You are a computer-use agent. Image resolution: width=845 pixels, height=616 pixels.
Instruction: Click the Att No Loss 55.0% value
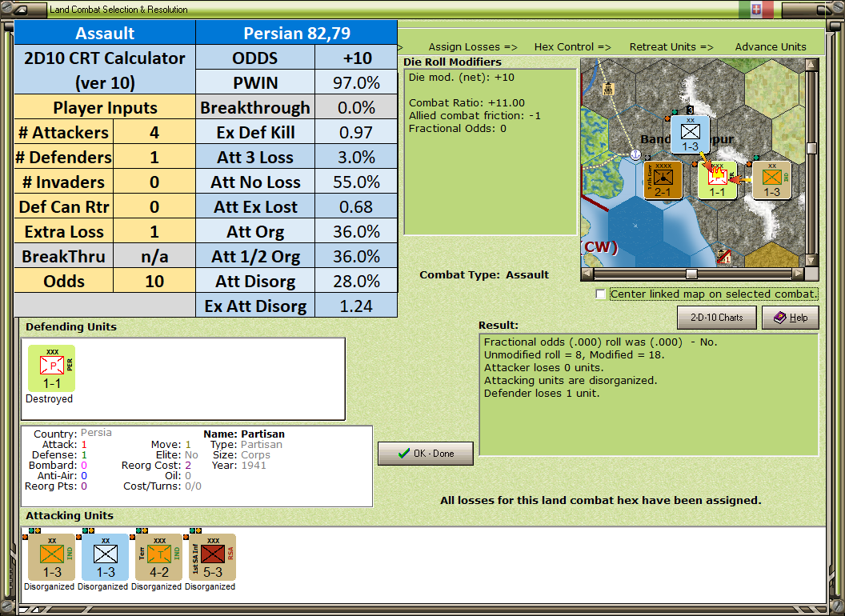click(356, 182)
